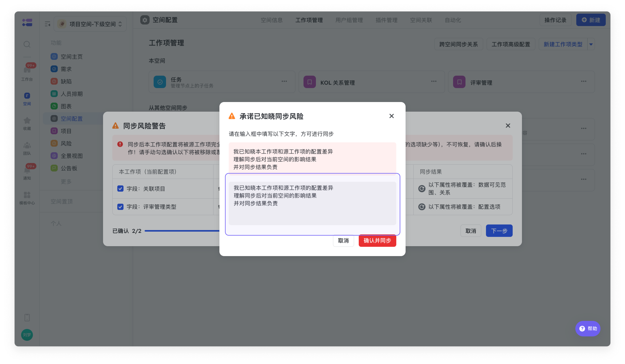Image resolution: width=625 pixels, height=364 pixels.
Task: Click the confirmation text input box
Action: tap(312, 203)
